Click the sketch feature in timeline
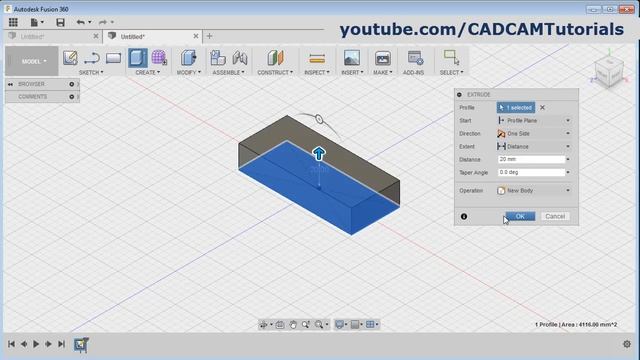The width and height of the screenshot is (640, 360). (81, 344)
